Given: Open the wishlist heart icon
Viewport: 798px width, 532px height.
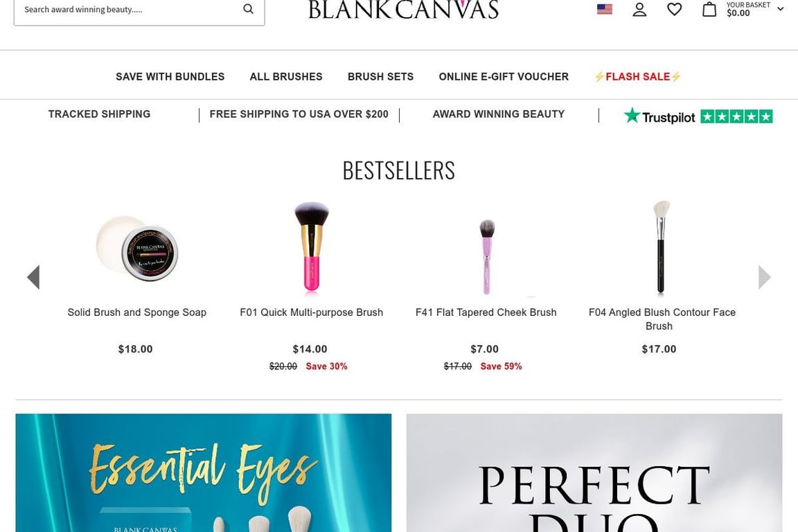Looking at the screenshot, I should 674,10.
